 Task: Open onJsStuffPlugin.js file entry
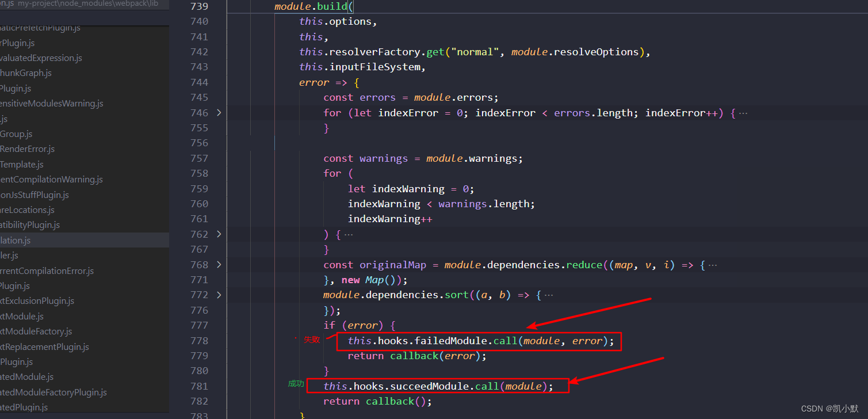[x=35, y=195]
